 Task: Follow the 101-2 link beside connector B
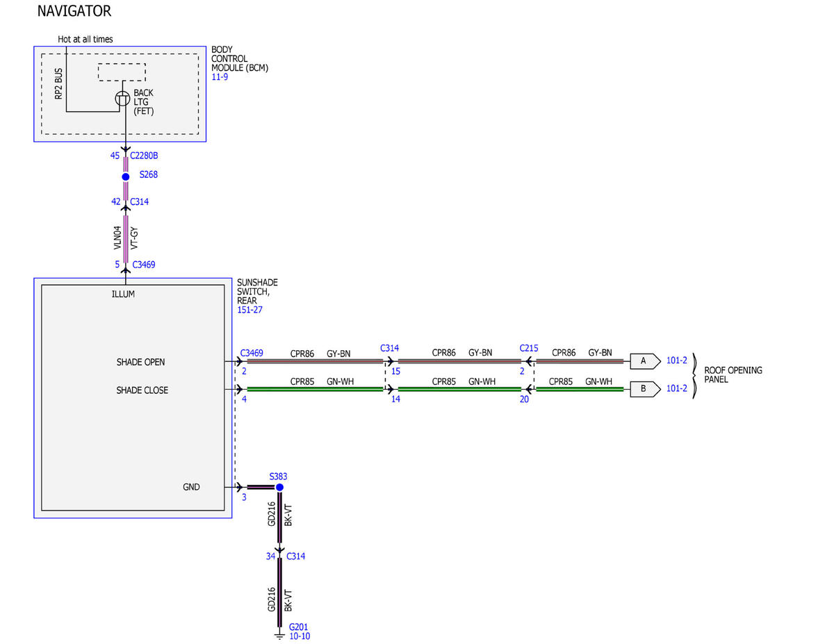click(x=676, y=388)
